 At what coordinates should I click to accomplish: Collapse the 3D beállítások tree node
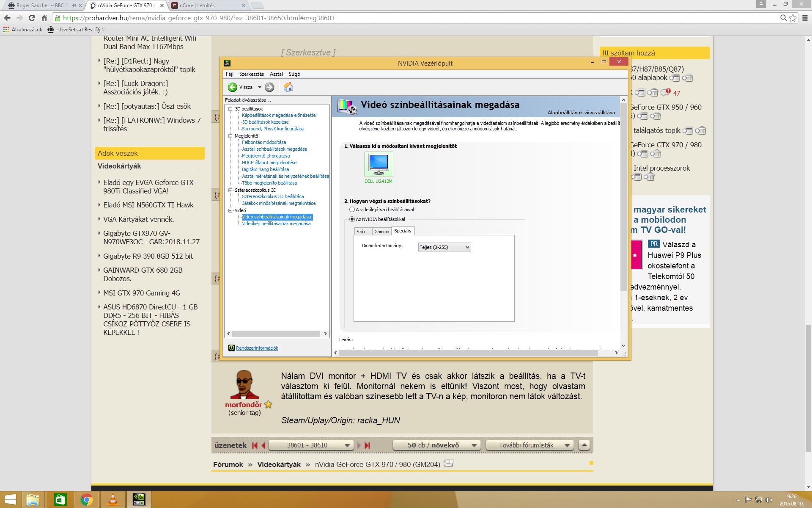(230, 109)
